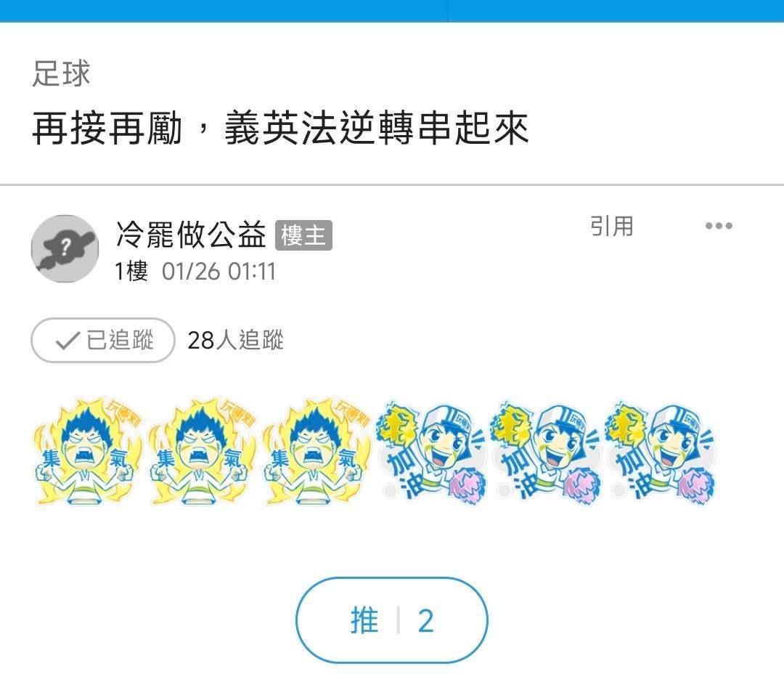Click the second 集氣 sticker
Viewport: 784px width, 698px height.
[202, 451]
